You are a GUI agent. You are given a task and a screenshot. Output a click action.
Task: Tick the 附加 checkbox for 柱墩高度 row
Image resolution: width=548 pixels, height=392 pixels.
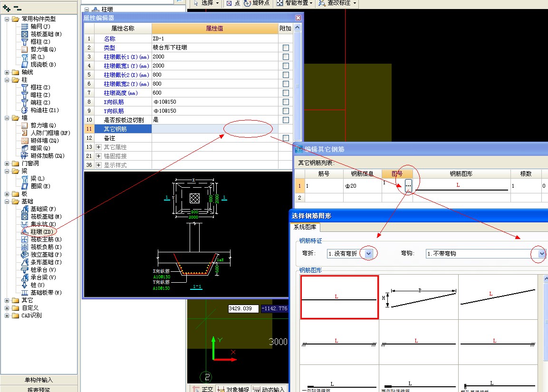286,93
